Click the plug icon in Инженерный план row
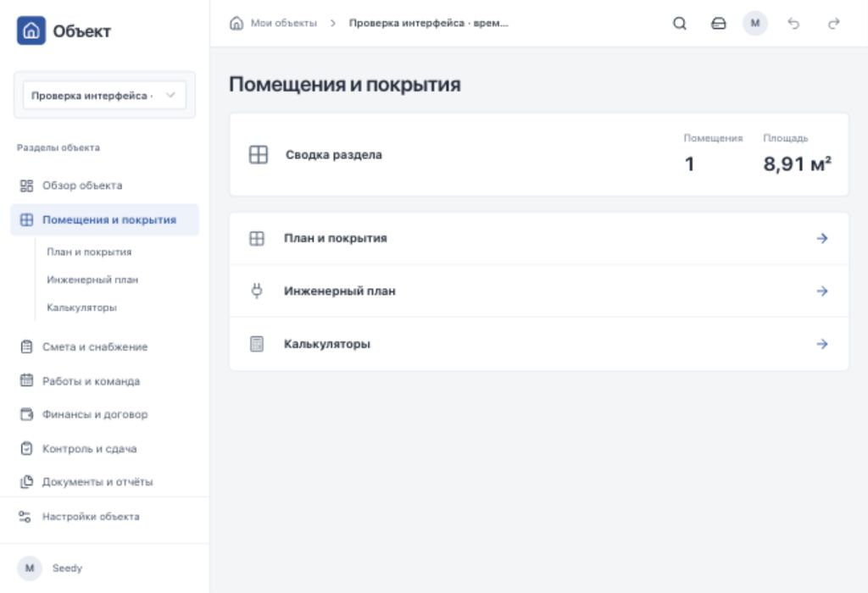This screenshot has height=593, width=868. pyautogui.click(x=257, y=291)
